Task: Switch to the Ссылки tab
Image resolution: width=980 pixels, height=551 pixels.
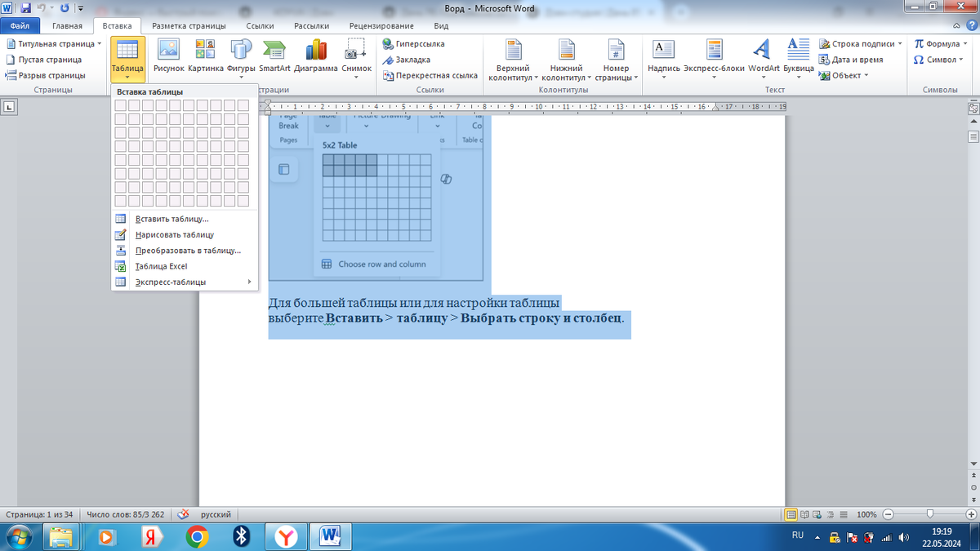Action: pyautogui.click(x=260, y=26)
